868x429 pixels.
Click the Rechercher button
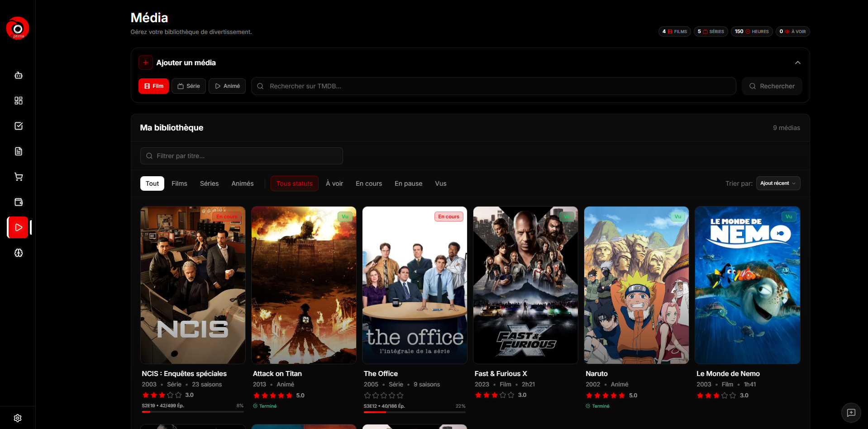[772, 86]
